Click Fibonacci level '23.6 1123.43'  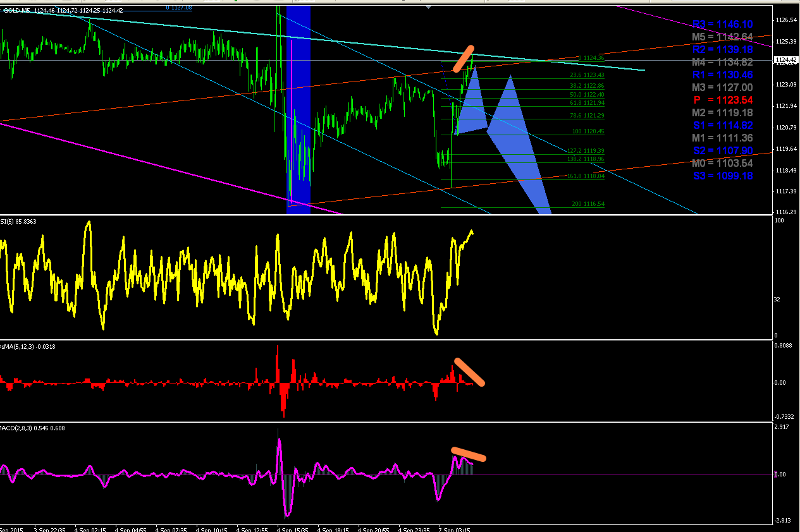pos(587,75)
